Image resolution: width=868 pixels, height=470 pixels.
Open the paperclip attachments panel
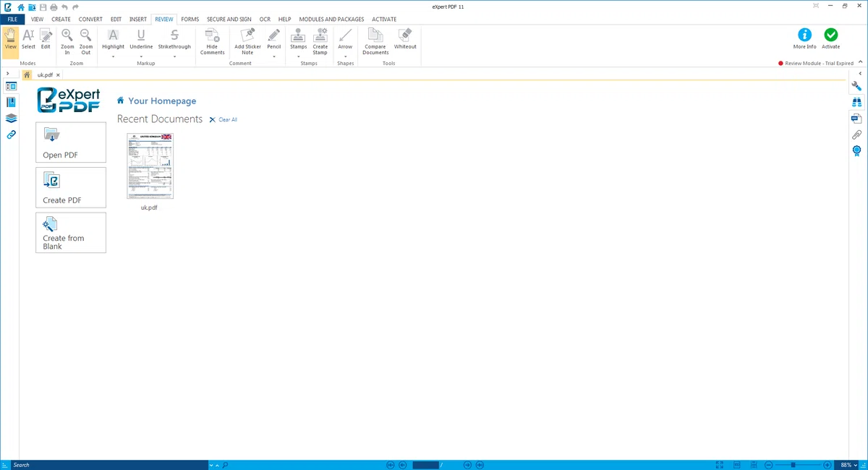(x=856, y=134)
